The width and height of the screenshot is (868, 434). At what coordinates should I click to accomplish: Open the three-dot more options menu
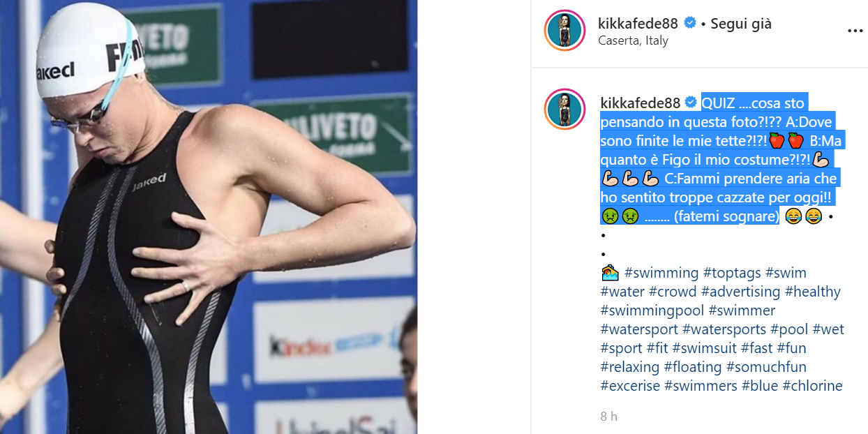click(855, 31)
